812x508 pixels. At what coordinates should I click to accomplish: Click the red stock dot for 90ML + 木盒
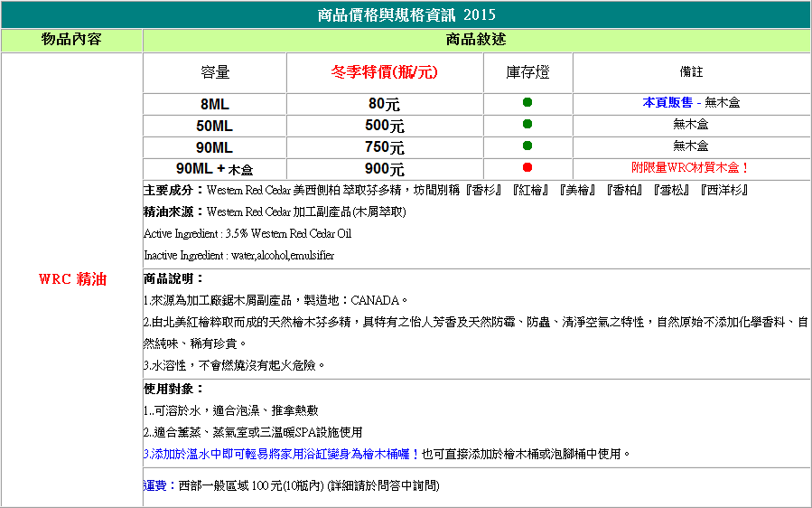[527, 167]
